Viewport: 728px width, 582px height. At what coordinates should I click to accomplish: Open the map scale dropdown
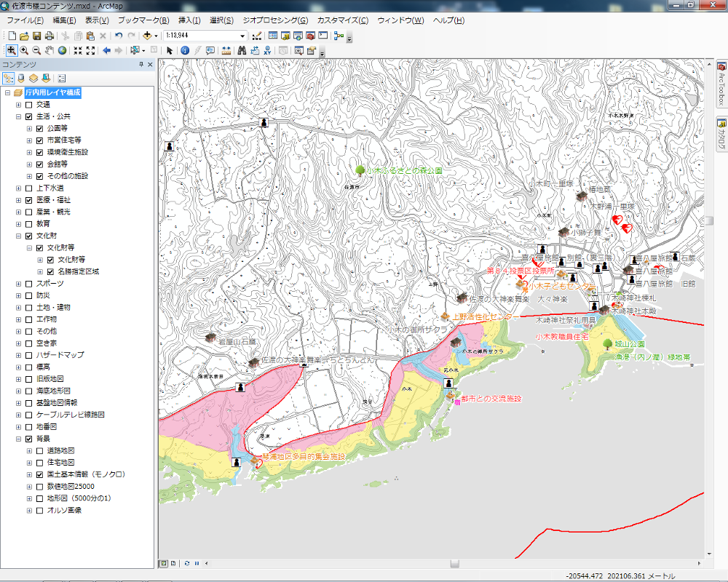(x=242, y=35)
